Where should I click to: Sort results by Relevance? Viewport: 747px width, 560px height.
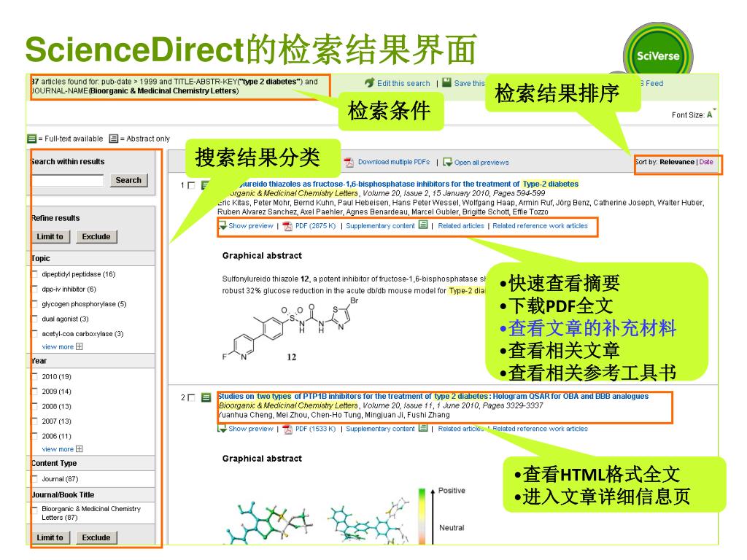coord(677,162)
